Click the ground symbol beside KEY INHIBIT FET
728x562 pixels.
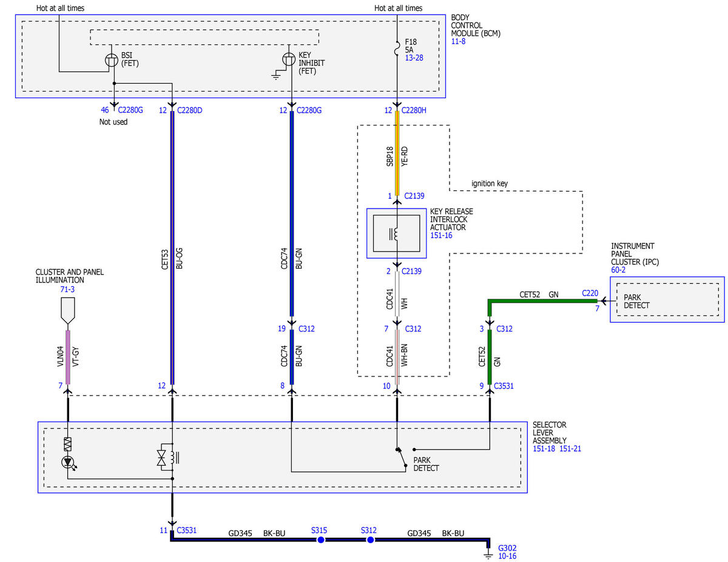click(x=276, y=75)
